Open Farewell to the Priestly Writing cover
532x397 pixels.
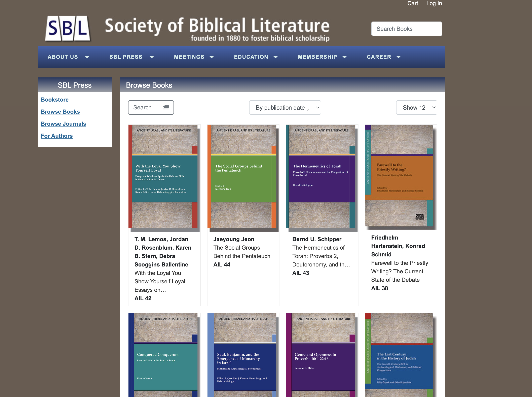tap(401, 177)
